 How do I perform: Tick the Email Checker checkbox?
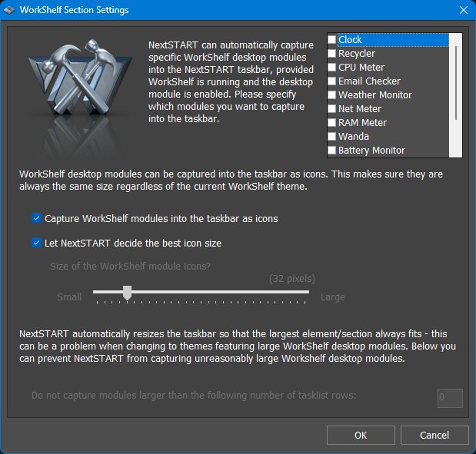click(331, 81)
